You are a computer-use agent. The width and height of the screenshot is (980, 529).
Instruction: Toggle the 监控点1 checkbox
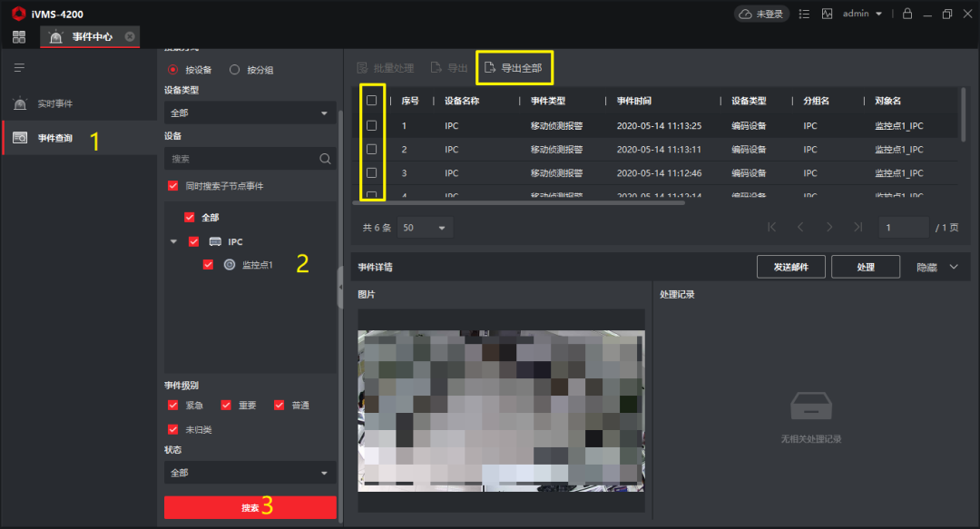point(208,265)
